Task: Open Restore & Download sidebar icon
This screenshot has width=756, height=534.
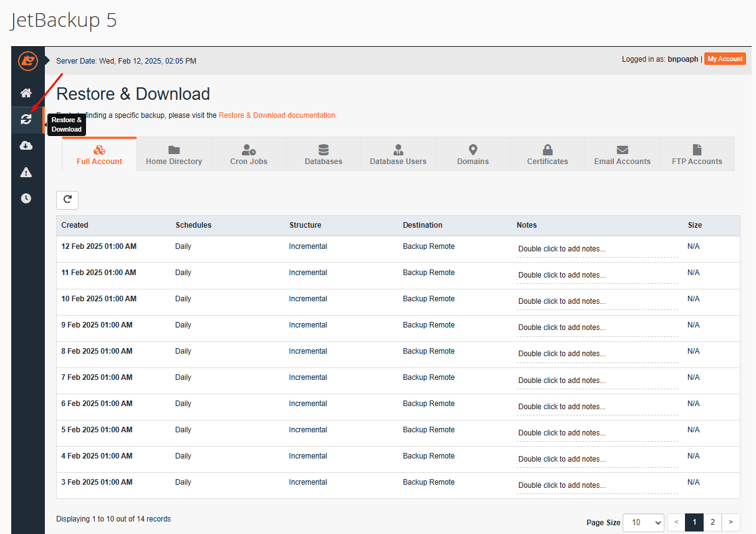Action: (x=26, y=119)
